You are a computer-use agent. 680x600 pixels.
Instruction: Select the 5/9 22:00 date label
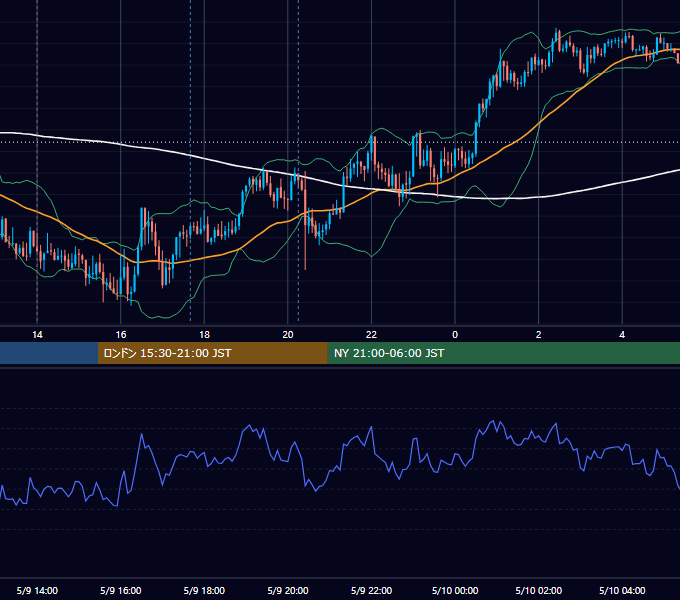tap(371, 590)
